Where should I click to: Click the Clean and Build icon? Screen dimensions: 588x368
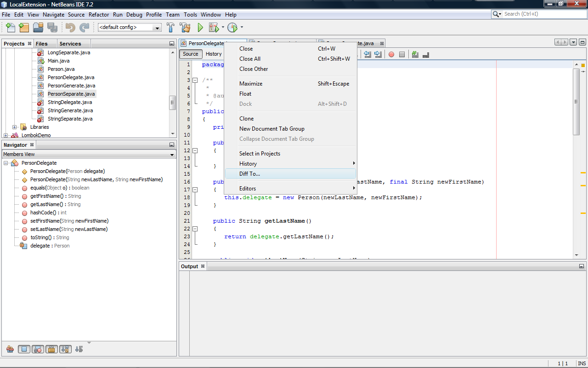point(185,28)
